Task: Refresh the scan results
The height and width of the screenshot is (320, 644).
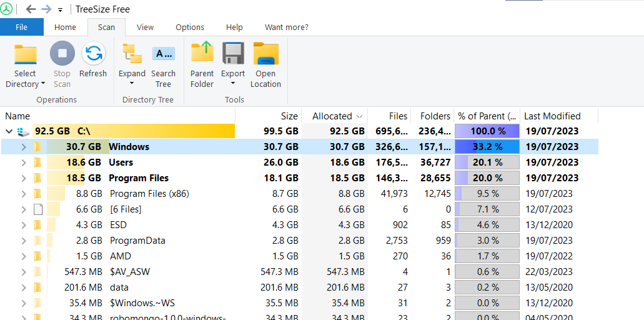Action: coord(93,53)
